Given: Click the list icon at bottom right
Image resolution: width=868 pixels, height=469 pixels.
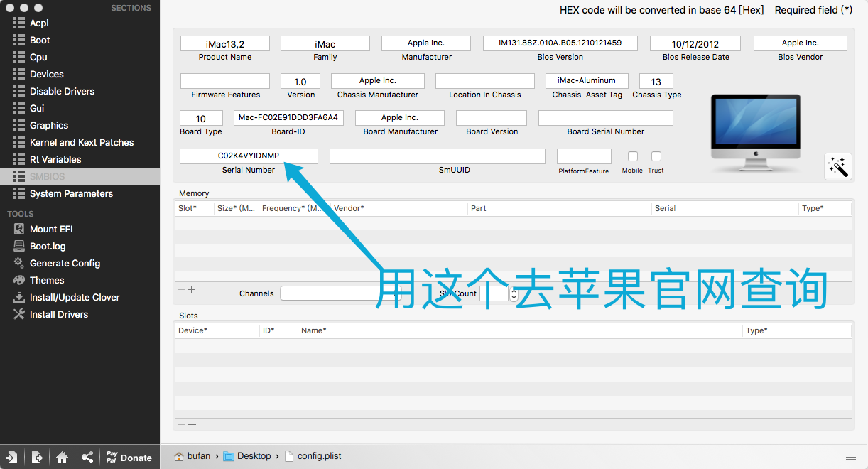Looking at the screenshot, I should (x=851, y=456).
